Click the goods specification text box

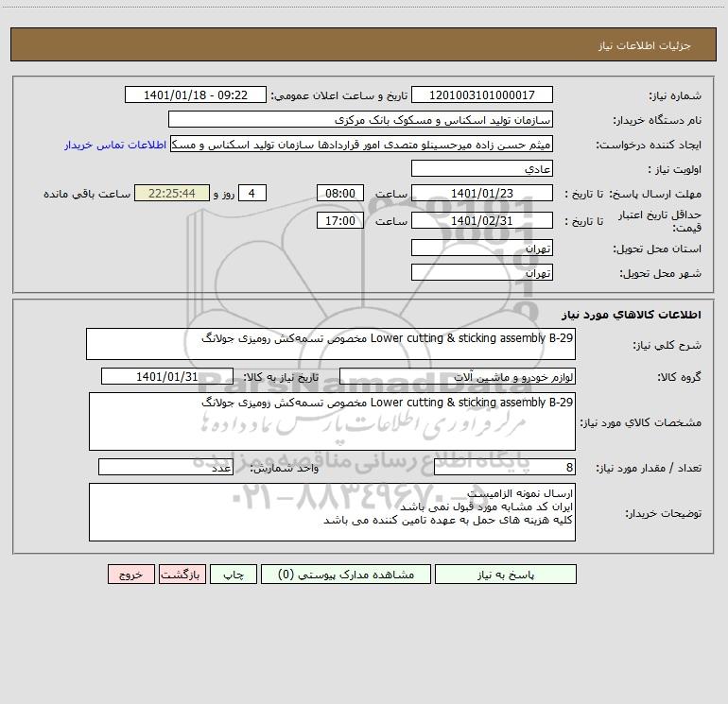pyautogui.click(x=332, y=421)
